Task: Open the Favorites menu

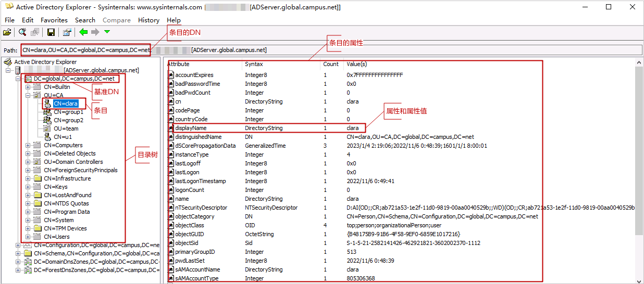Action: tap(54, 20)
